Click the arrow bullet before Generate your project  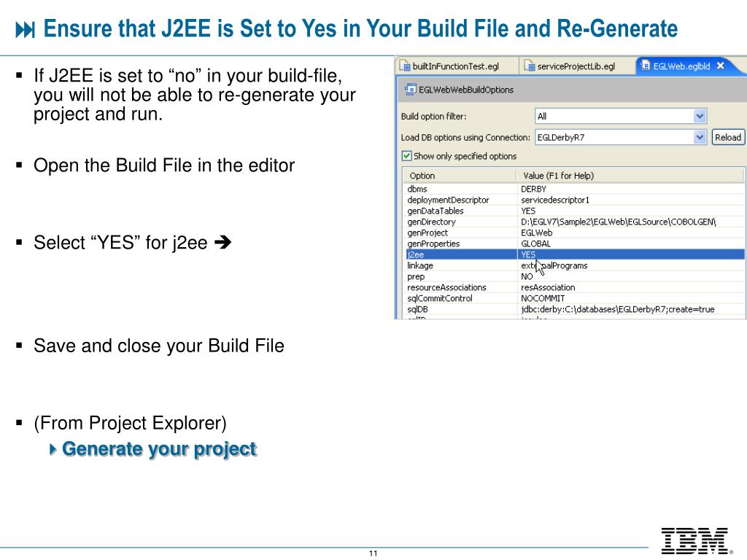pos(53,448)
